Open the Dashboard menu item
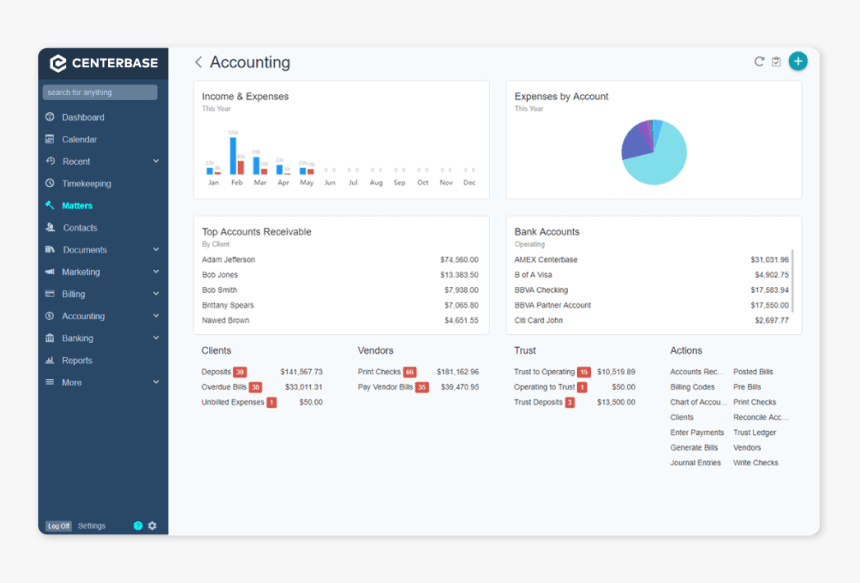860x583 pixels. click(x=83, y=117)
